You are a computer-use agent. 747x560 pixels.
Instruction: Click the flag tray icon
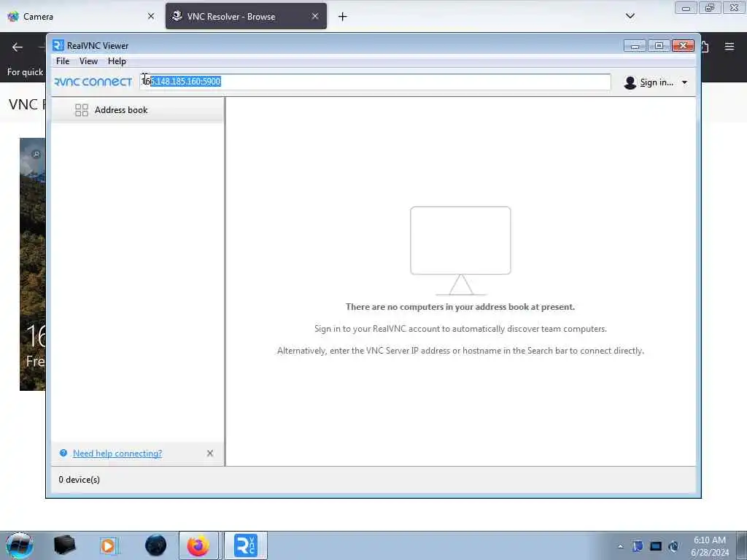pos(638,546)
